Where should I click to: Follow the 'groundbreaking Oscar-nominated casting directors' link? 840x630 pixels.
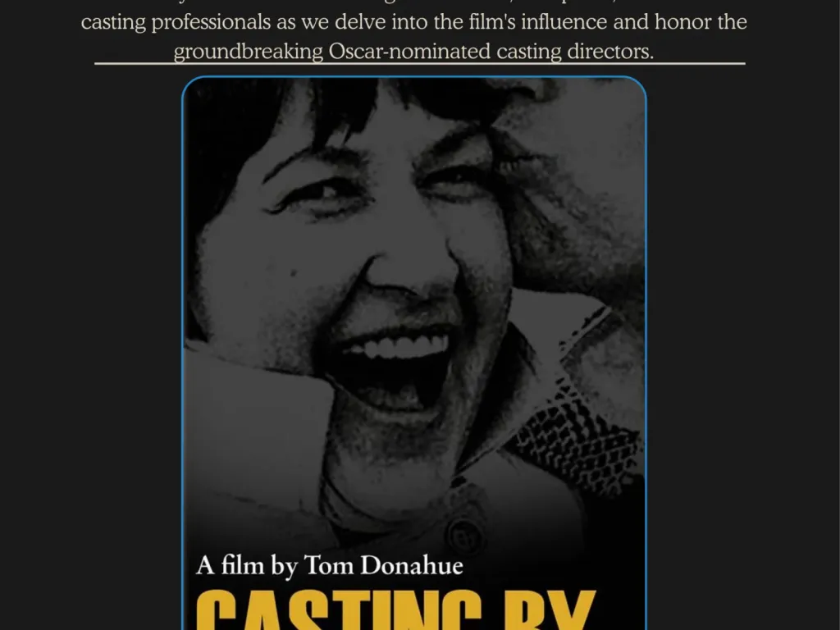(x=413, y=52)
